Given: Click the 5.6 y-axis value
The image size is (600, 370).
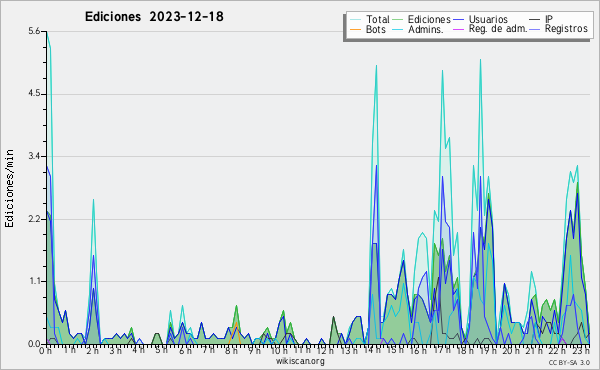Looking at the screenshot, I should 34,31.
